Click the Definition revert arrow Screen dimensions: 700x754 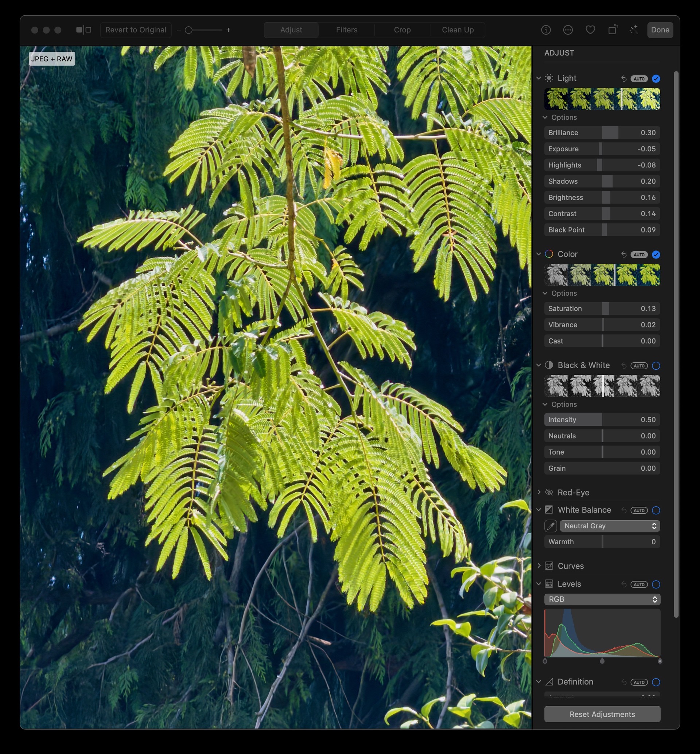coord(623,682)
